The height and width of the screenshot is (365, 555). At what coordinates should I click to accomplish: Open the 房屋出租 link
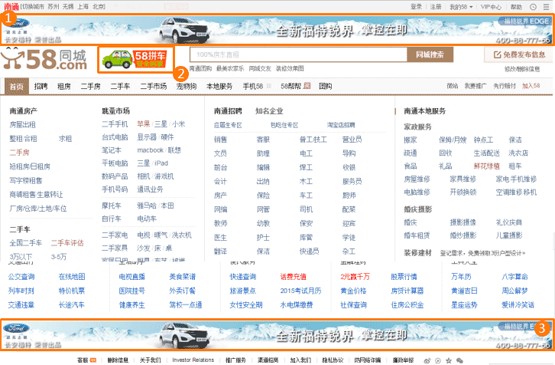[23, 125]
